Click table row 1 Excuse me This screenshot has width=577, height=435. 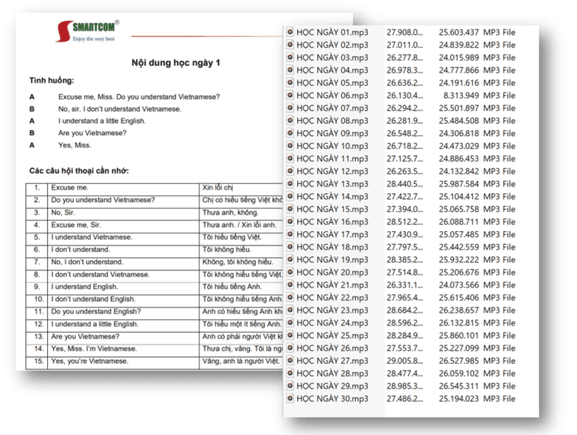[x=155, y=188]
